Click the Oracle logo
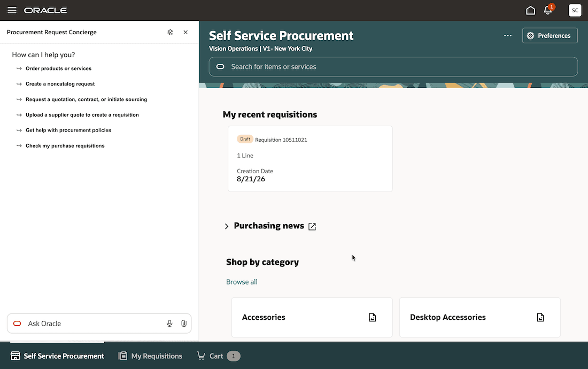The image size is (588, 369). pos(45,11)
